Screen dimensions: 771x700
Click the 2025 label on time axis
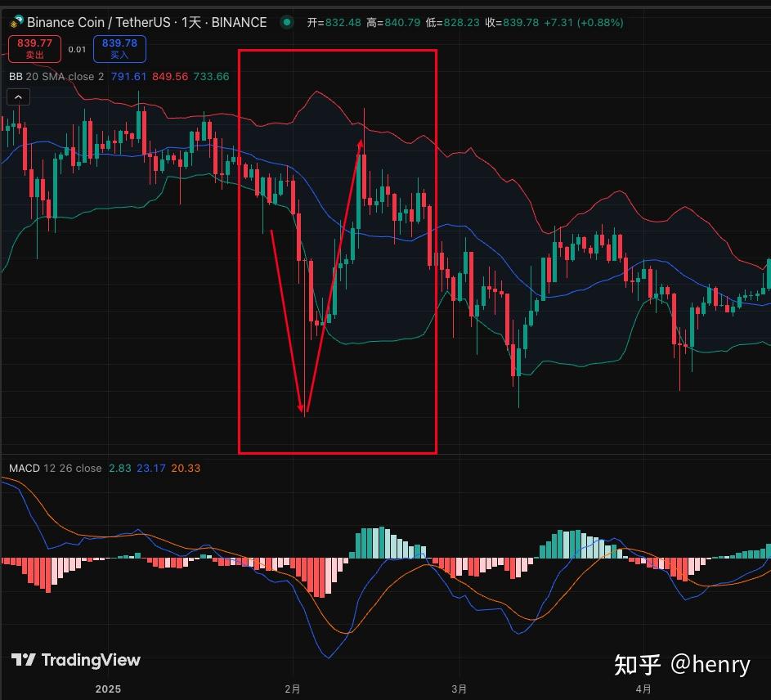point(108,689)
